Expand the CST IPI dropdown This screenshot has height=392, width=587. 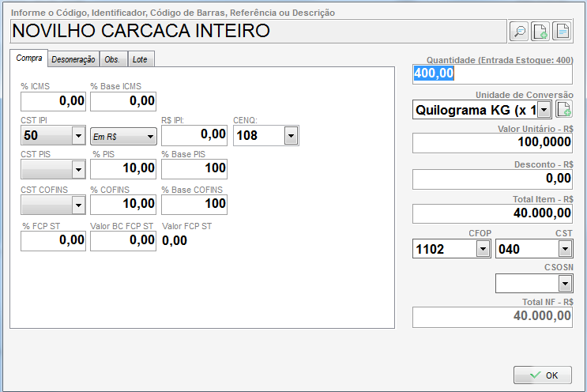78,136
